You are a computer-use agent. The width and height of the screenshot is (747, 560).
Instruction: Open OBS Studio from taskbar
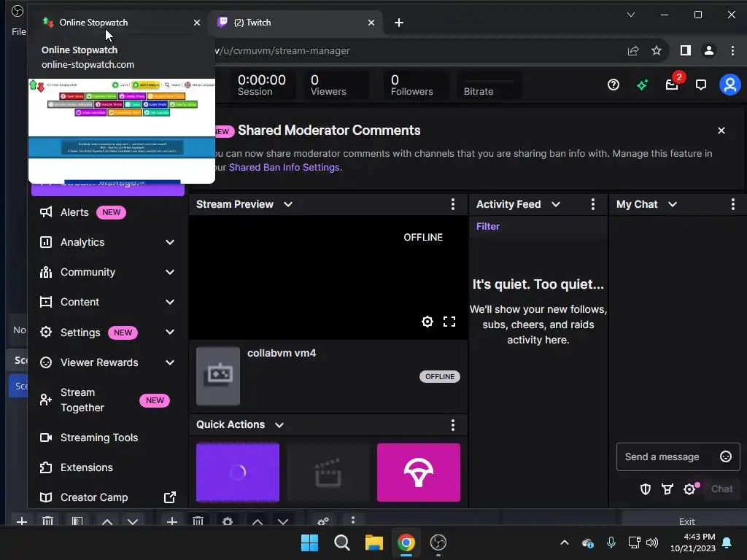(438, 542)
